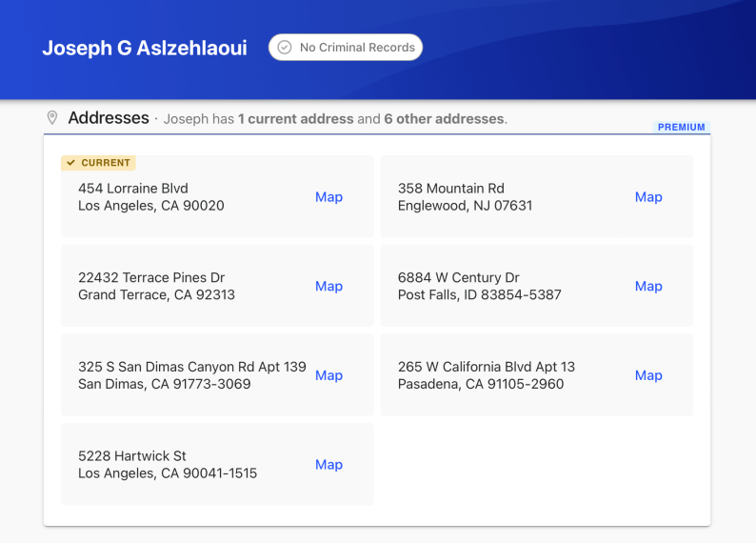
Task: Click the PREMIUM badge
Action: click(x=682, y=128)
